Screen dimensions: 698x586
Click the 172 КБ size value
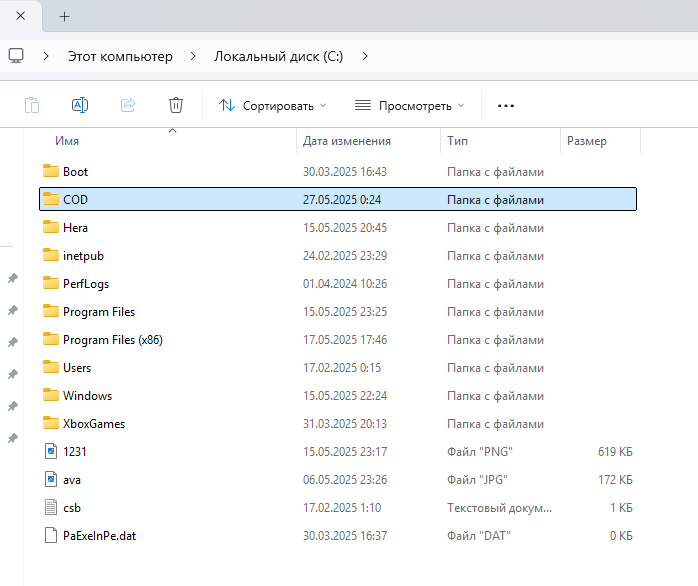(615, 480)
